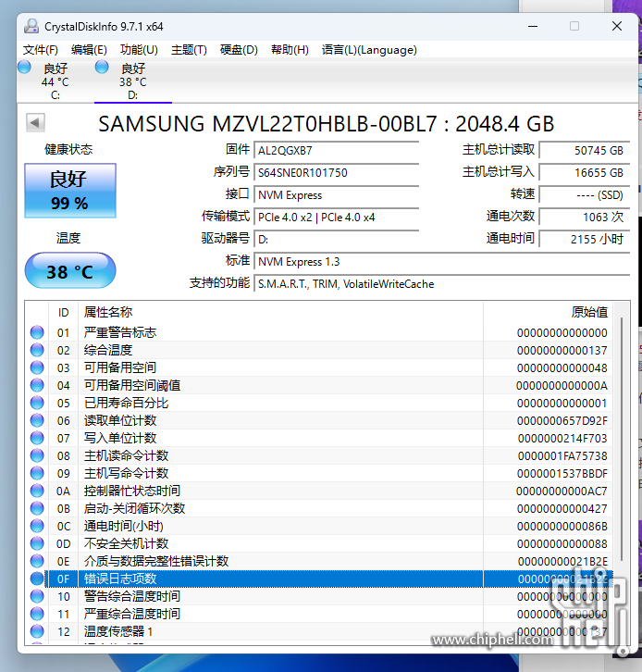Select the 0F 错误日志项数 row
The image size is (642, 672).
coord(278,579)
